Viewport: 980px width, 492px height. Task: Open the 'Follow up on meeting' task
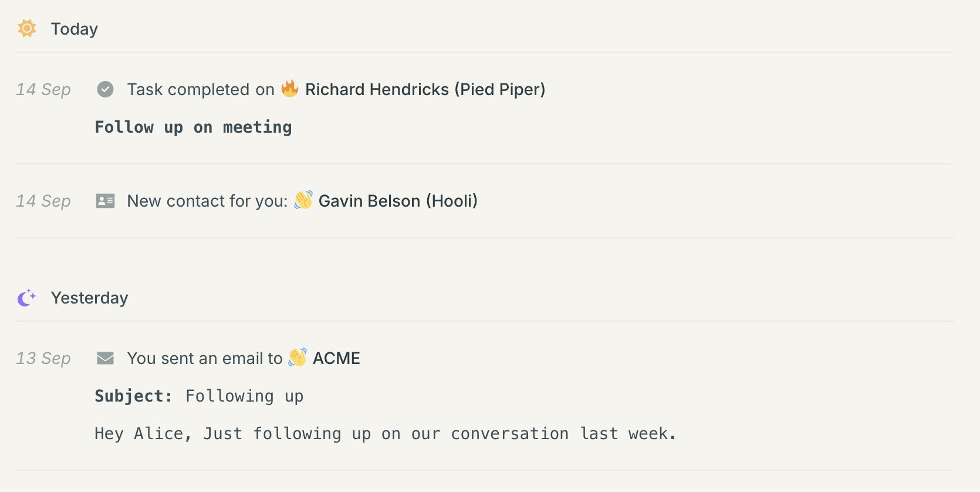pos(193,127)
